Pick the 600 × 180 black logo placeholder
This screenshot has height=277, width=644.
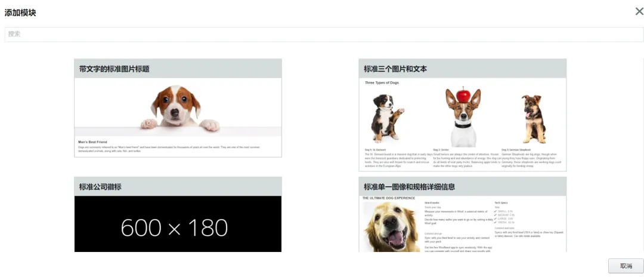click(x=178, y=224)
